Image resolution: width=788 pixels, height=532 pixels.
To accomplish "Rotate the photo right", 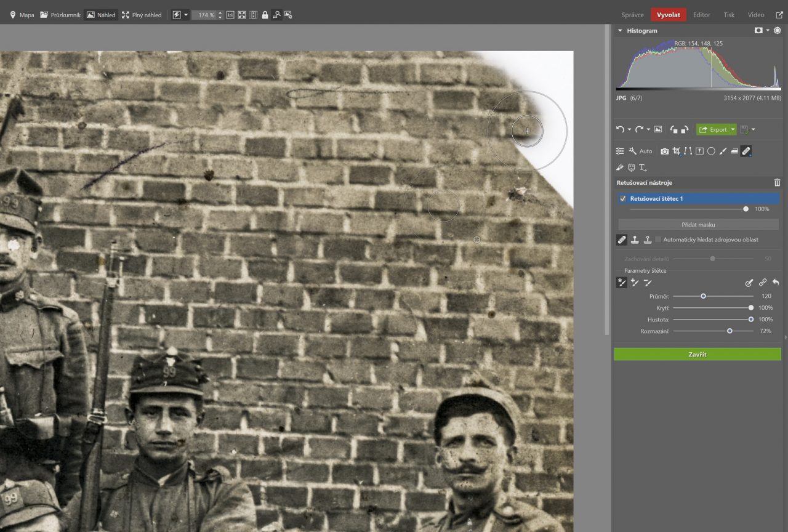I will pyautogui.click(x=685, y=129).
